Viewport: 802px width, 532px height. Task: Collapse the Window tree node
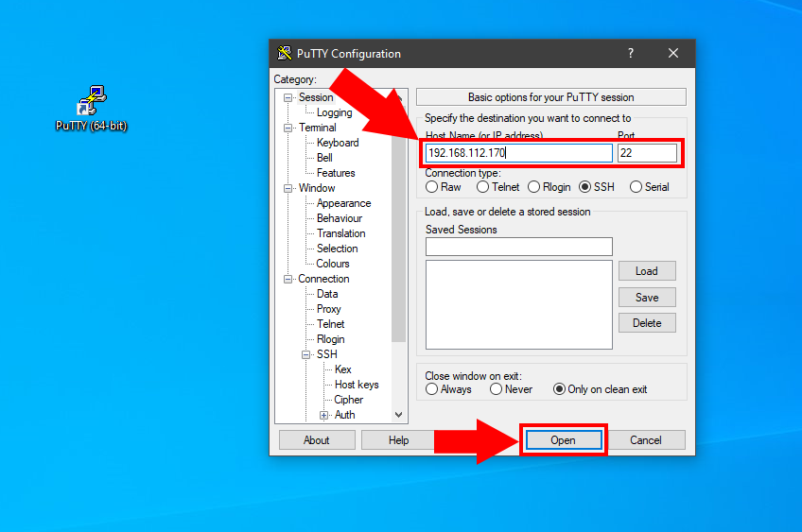pos(288,189)
